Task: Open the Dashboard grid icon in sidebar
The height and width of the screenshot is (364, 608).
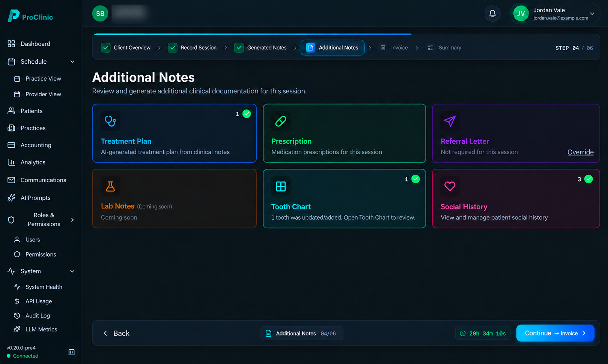Action: tap(11, 44)
